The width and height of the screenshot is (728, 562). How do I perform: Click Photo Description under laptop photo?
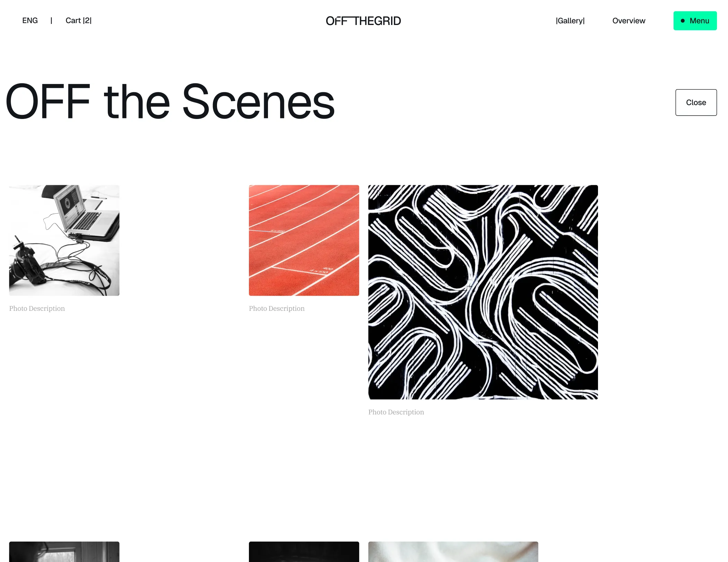pos(37,308)
